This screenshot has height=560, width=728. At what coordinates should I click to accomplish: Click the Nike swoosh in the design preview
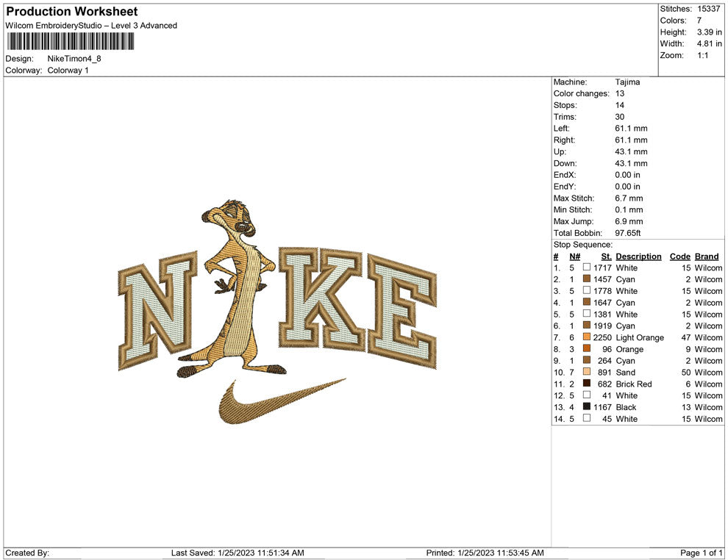point(282,401)
